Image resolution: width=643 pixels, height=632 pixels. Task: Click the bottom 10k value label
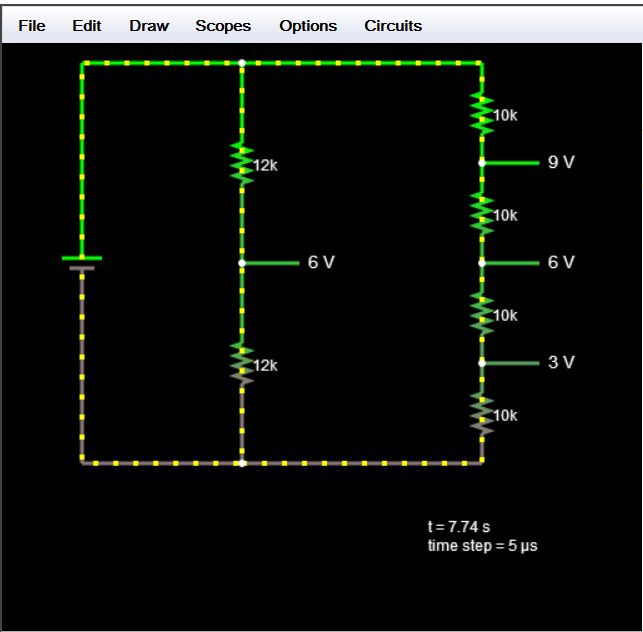(x=505, y=416)
